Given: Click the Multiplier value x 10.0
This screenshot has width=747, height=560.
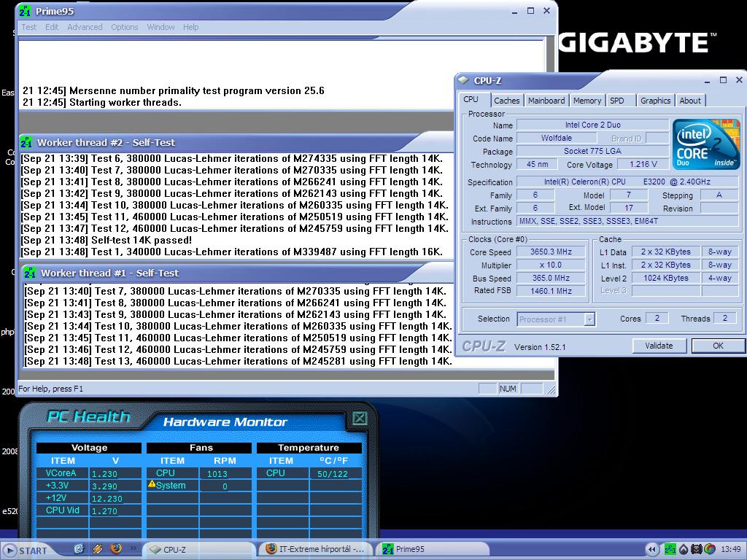Looking at the screenshot, I should (x=551, y=265).
